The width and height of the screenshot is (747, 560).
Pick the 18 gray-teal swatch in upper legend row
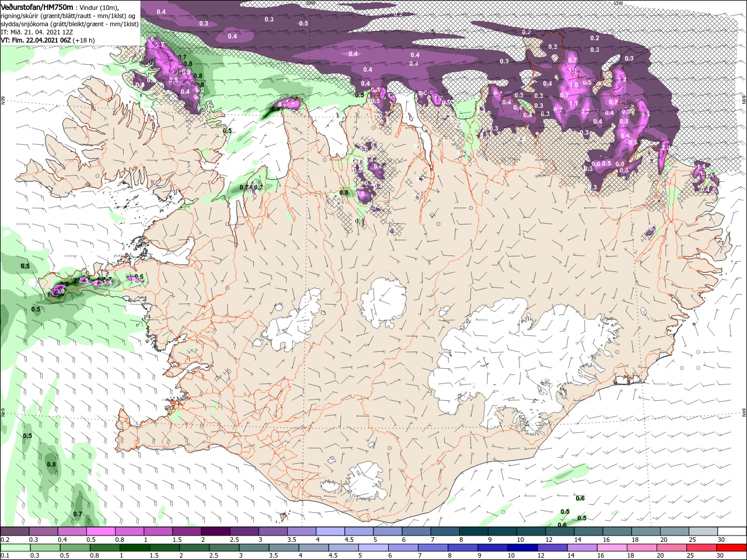(646, 531)
